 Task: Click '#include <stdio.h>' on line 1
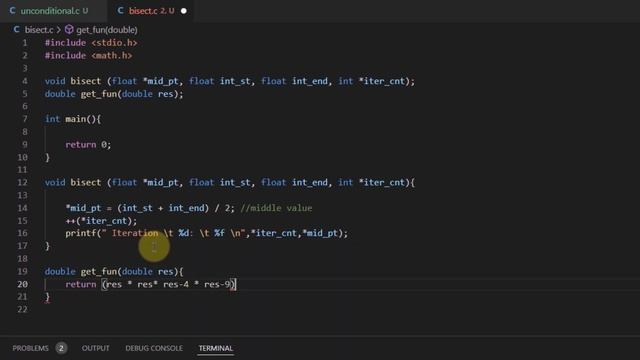91,43
